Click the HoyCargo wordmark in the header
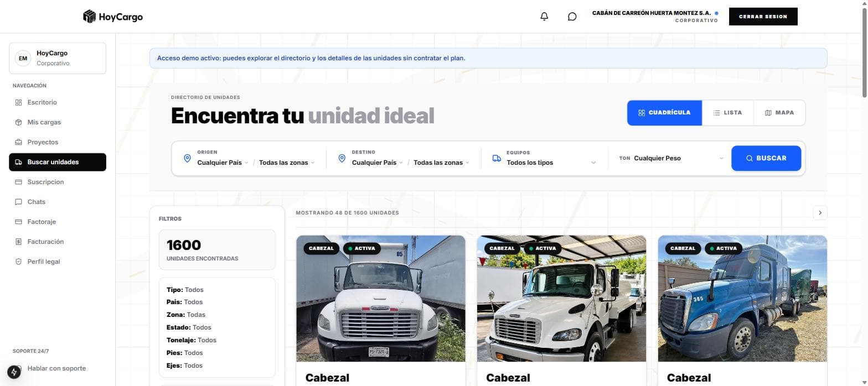The width and height of the screenshot is (868, 386). coord(121,17)
